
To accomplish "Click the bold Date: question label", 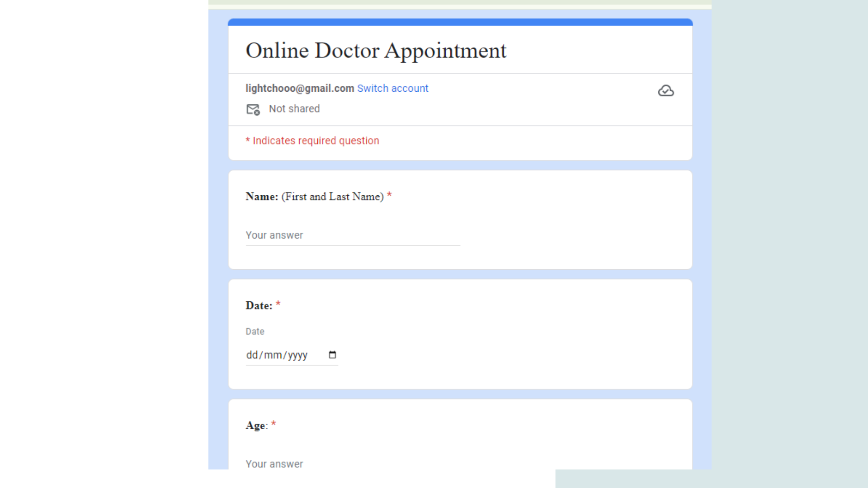I will 259,306.
